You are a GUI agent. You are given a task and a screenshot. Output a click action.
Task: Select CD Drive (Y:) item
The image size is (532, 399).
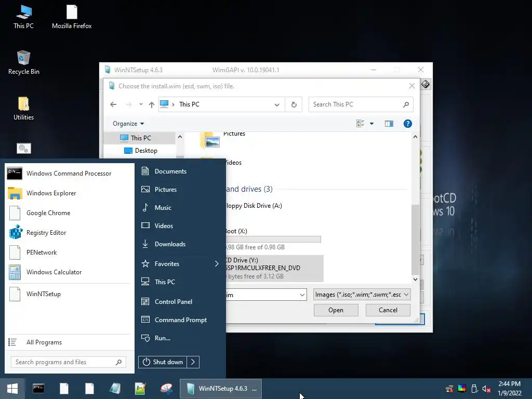tap(274, 268)
